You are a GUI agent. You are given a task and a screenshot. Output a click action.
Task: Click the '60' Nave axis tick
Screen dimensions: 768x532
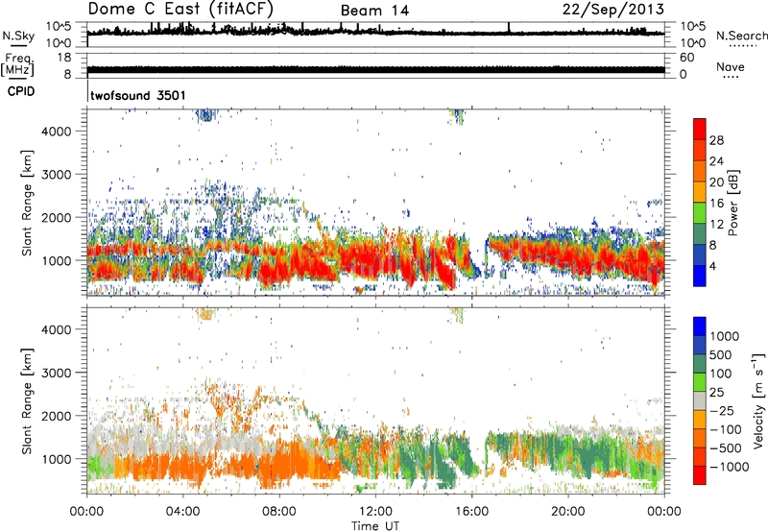686,58
